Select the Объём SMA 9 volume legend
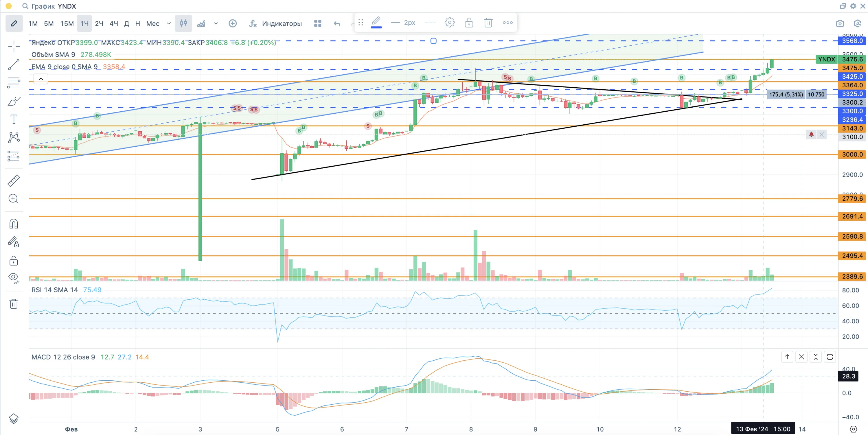Screen dimensions: 868x435 [x=53, y=55]
